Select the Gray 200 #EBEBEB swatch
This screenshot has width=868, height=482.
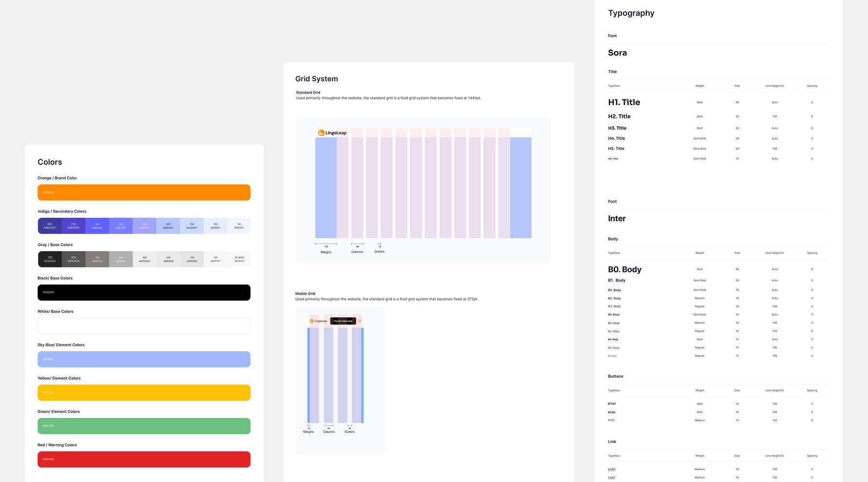click(168, 259)
